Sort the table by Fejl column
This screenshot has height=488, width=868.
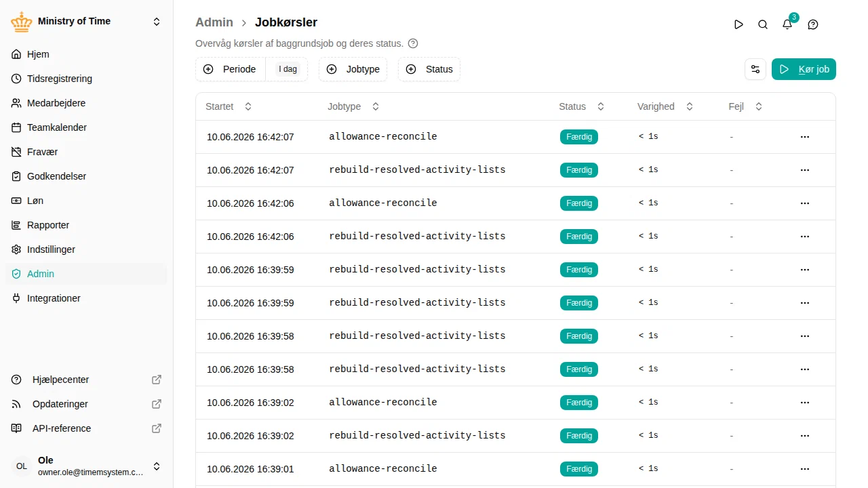[745, 106]
